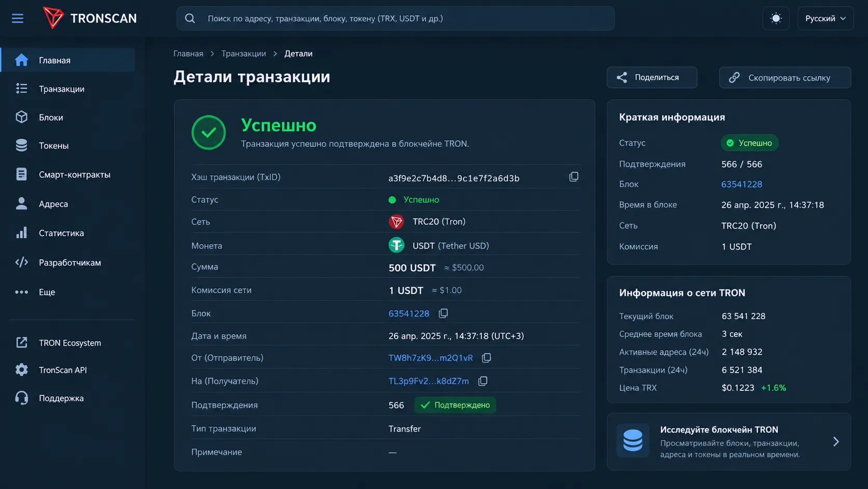Click confirmations value 566 / 566
Image resolution: width=868 pixels, height=489 pixels.
point(742,164)
